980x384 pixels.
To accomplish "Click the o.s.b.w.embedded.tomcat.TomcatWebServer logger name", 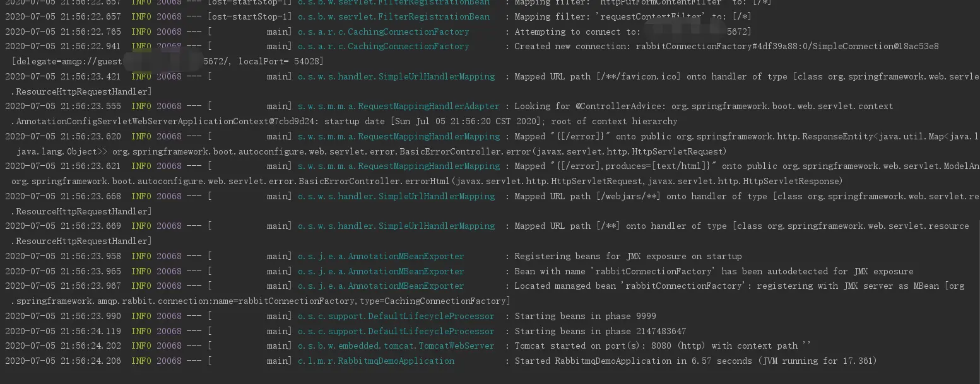I will [x=396, y=346].
